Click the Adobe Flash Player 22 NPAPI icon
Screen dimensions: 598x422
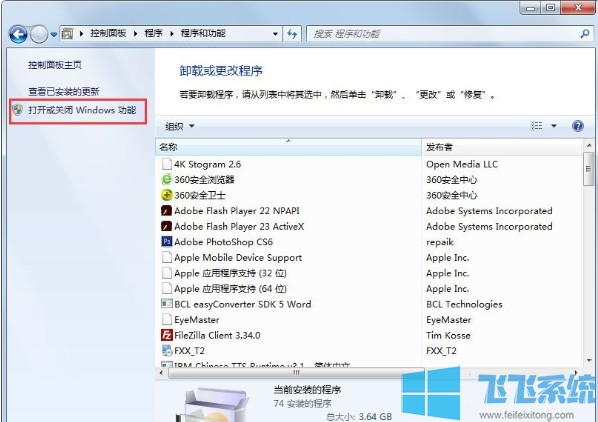coord(167,211)
